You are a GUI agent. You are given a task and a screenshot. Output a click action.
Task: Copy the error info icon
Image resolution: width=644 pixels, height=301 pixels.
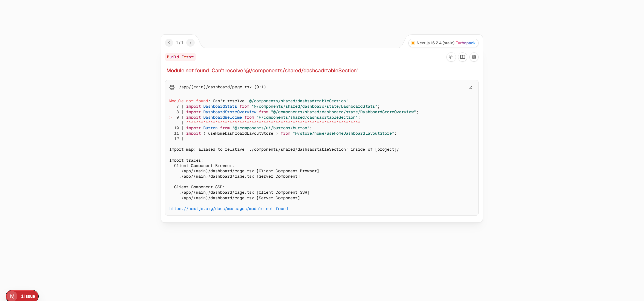tap(451, 57)
